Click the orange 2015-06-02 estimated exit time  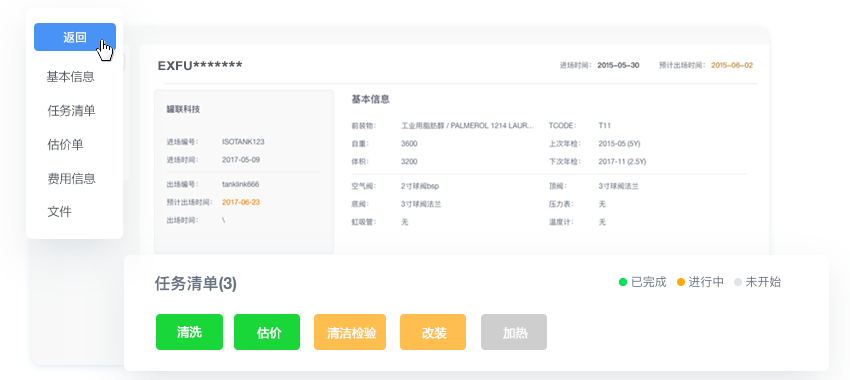click(x=732, y=65)
